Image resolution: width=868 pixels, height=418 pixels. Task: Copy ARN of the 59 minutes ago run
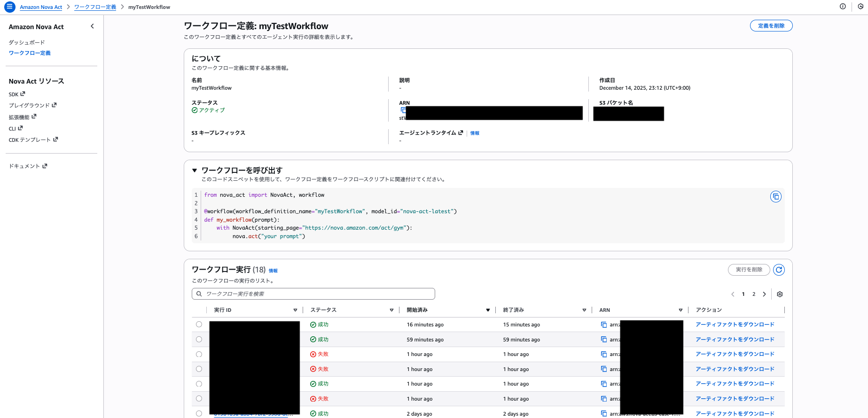click(604, 340)
